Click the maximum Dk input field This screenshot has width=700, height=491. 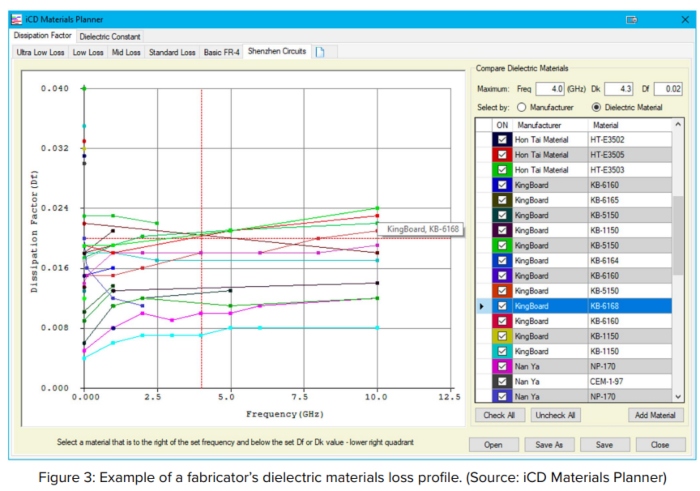[619, 89]
